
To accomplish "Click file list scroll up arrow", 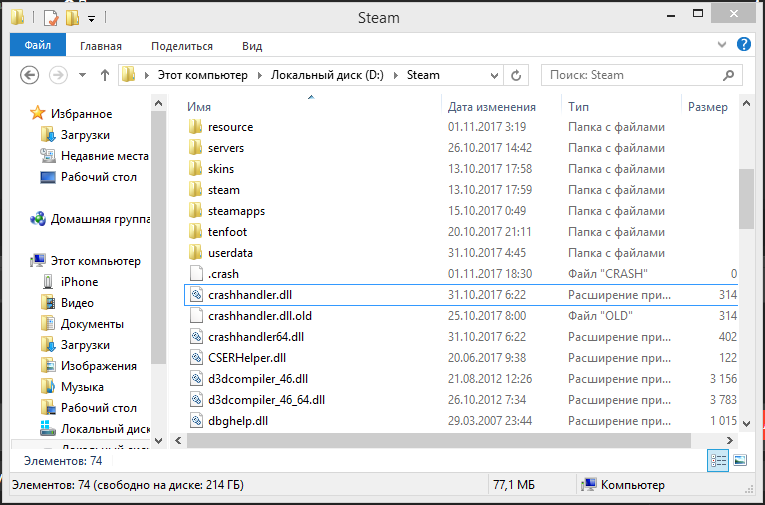I will 746,103.
